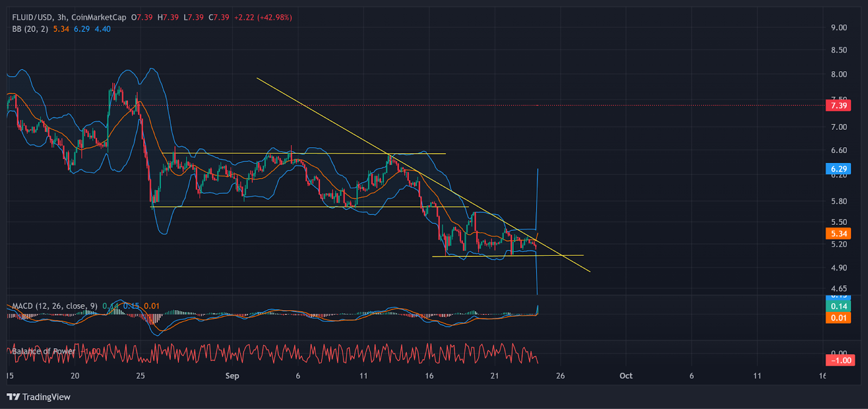Click the orange 5.34 Bollinger basis tag
The image size is (868, 409).
pyautogui.click(x=838, y=234)
